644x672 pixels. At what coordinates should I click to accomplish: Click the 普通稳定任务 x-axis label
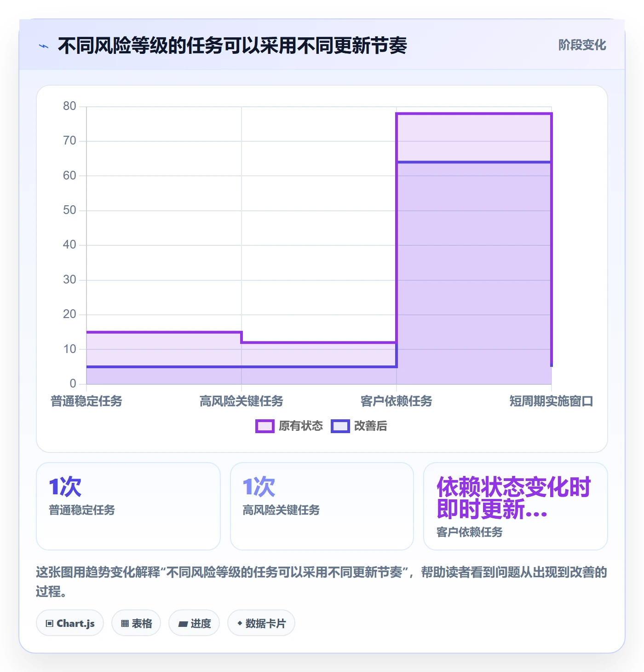[86, 401]
